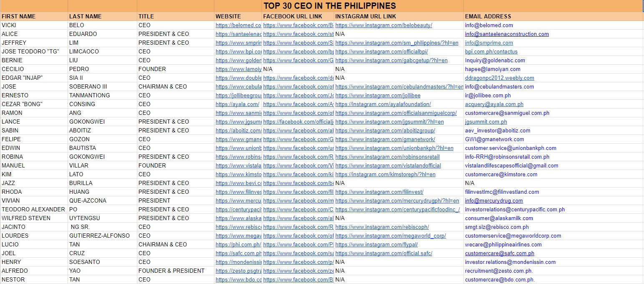Open the jgsummit.com.ph email cell link
The image size is (644, 284).
(486, 122)
